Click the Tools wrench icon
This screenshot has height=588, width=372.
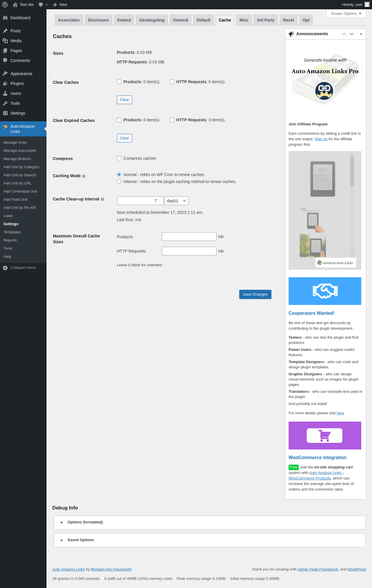(5, 103)
